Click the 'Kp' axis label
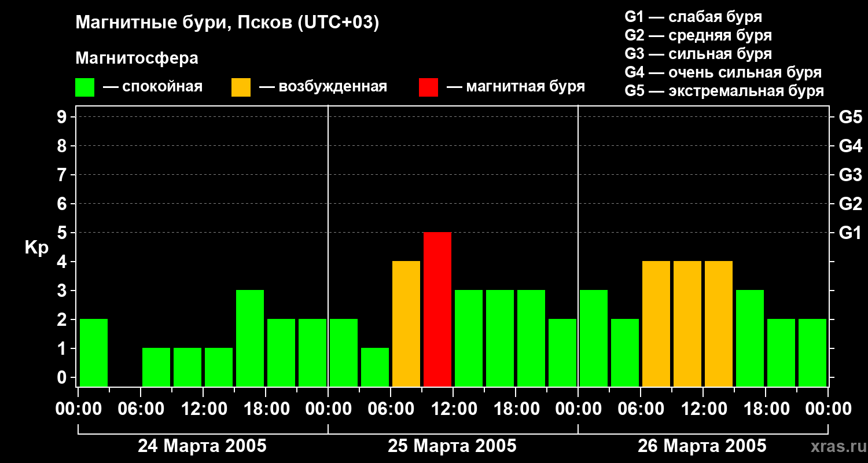Viewport: 868px width, 463px height. (x=36, y=248)
